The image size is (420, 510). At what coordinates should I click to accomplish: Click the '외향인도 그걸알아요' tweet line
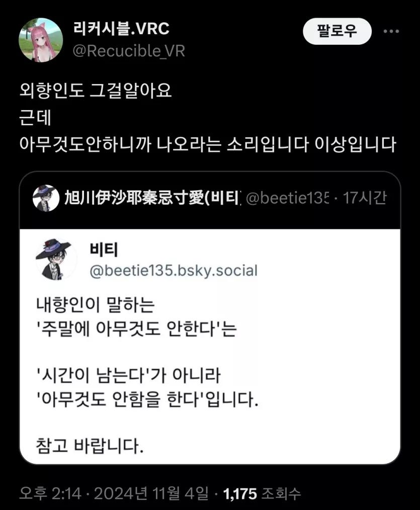point(96,91)
